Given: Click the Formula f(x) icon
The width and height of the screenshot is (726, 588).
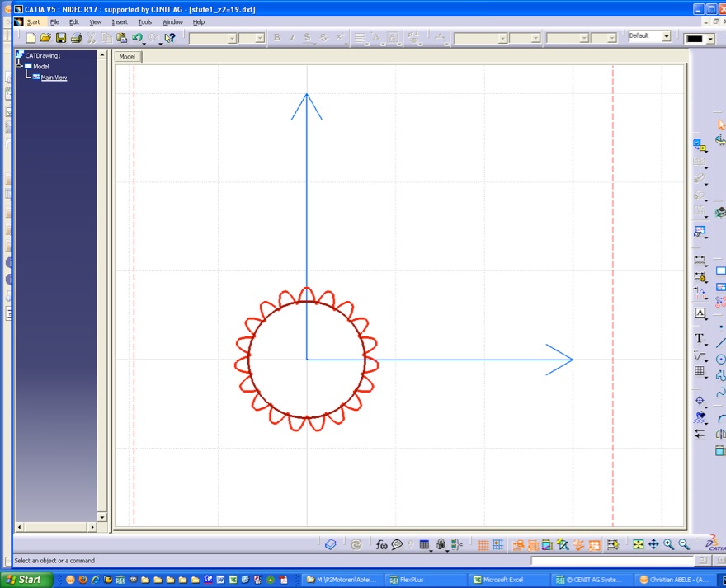Looking at the screenshot, I should pos(381,545).
